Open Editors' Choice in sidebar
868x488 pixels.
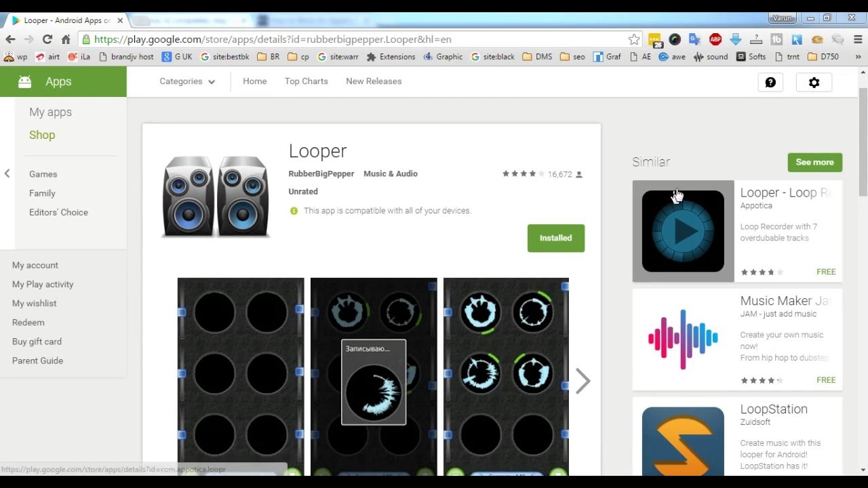(x=58, y=212)
